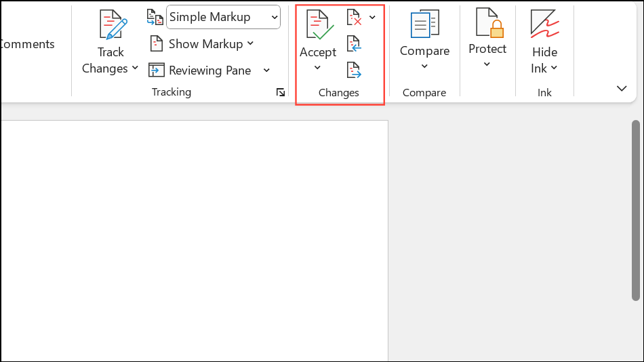Open the Tracking group dialog launcher
This screenshot has width=644, height=362.
tap(281, 93)
